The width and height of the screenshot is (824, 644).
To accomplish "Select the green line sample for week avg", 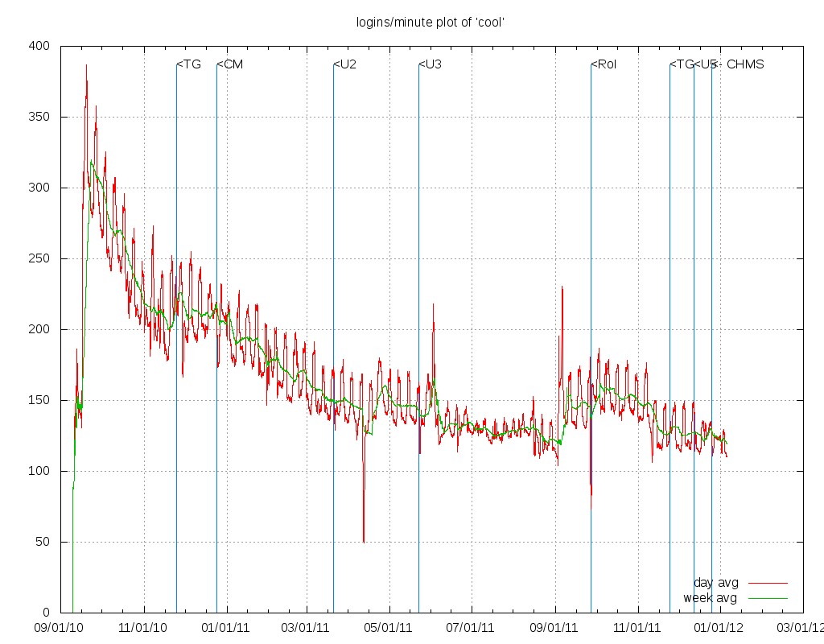I will [x=768, y=598].
